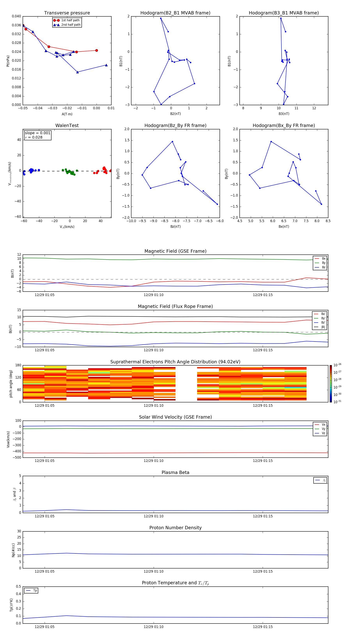Click the Vx legend entry in solar wind plot
The width and height of the screenshot is (351, 644).
pos(320,424)
